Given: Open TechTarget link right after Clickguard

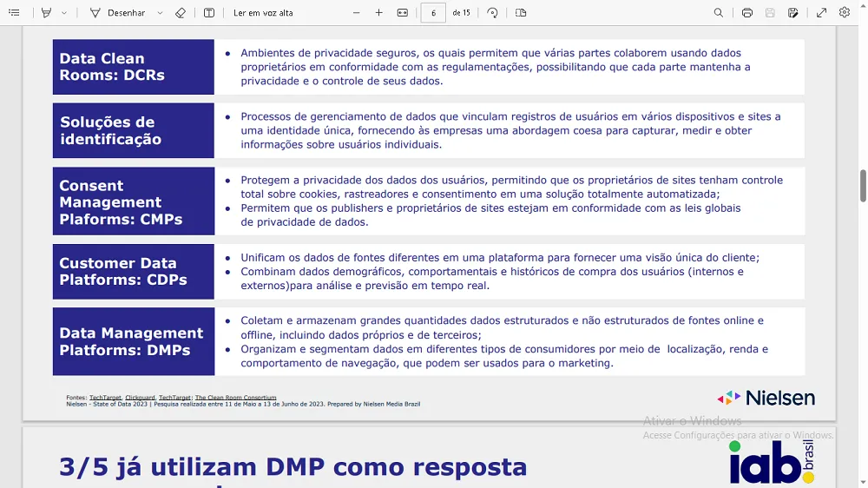Looking at the screenshot, I should coord(174,398).
